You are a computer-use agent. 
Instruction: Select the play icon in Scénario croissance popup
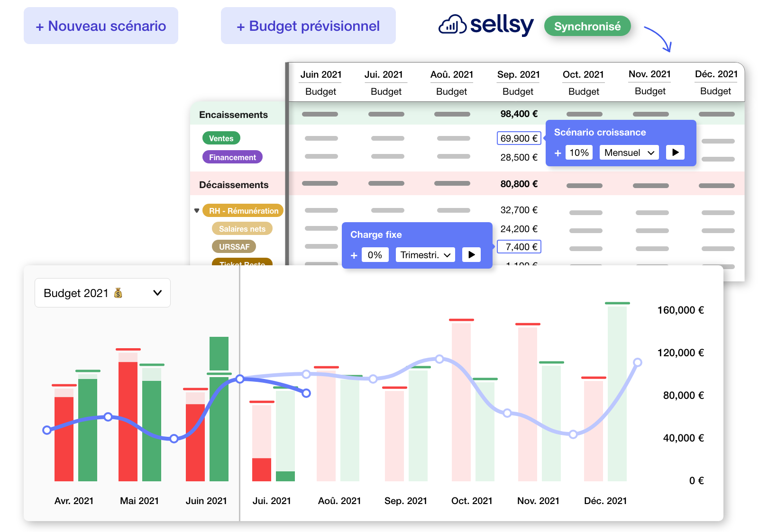tap(675, 152)
